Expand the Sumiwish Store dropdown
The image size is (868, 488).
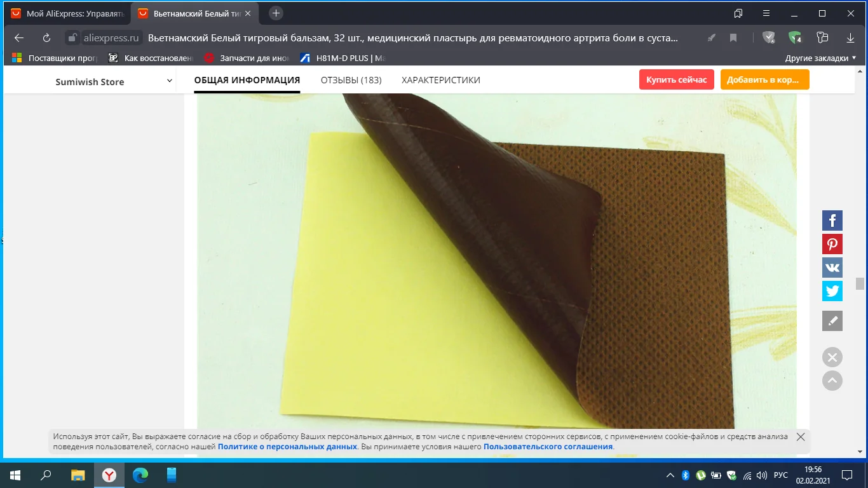(170, 81)
